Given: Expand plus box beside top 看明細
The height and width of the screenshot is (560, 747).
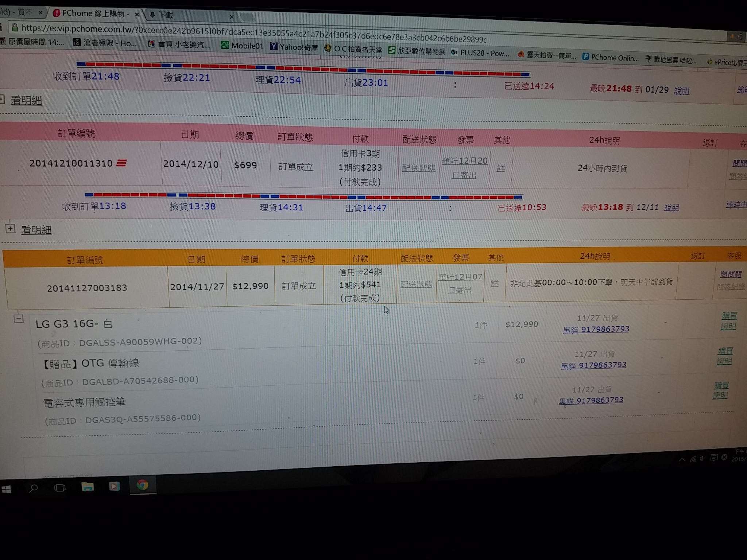Looking at the screenshot, I should coord(2,99).
